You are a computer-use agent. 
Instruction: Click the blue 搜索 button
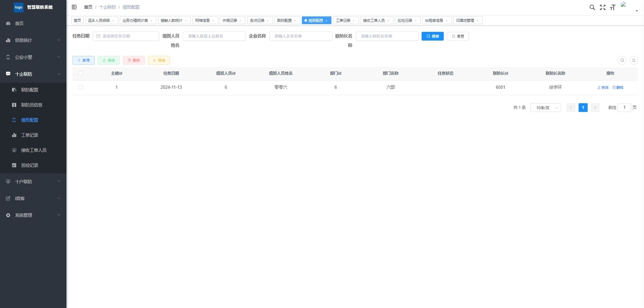[x=432, y=36]
